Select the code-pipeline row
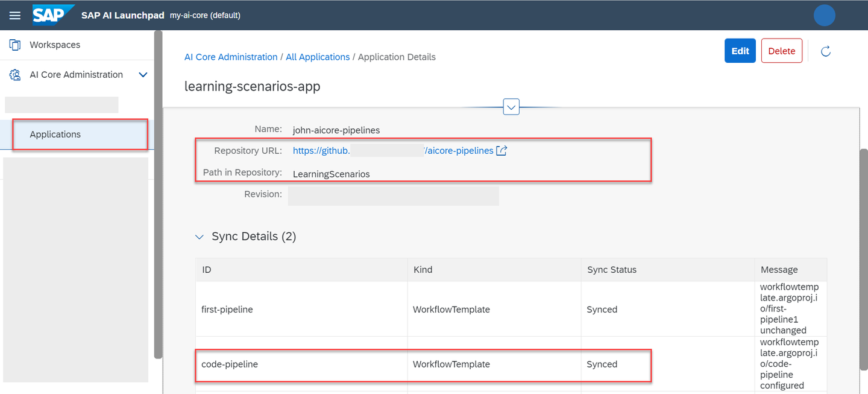 (x=511, y=364)
